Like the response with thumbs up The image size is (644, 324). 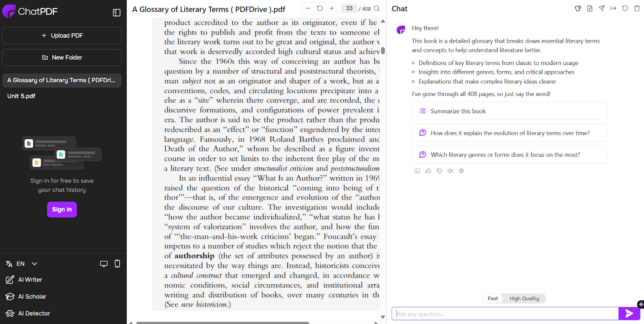(x=428, y=171)
